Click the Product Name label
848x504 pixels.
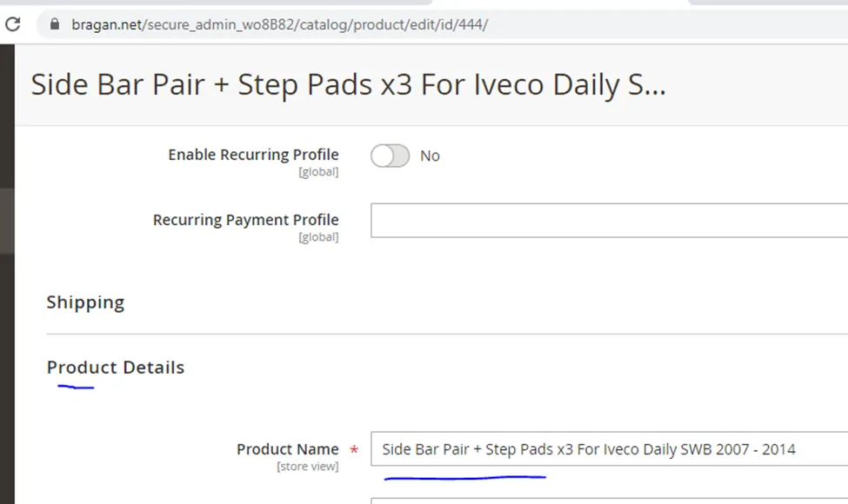(288, 449)
